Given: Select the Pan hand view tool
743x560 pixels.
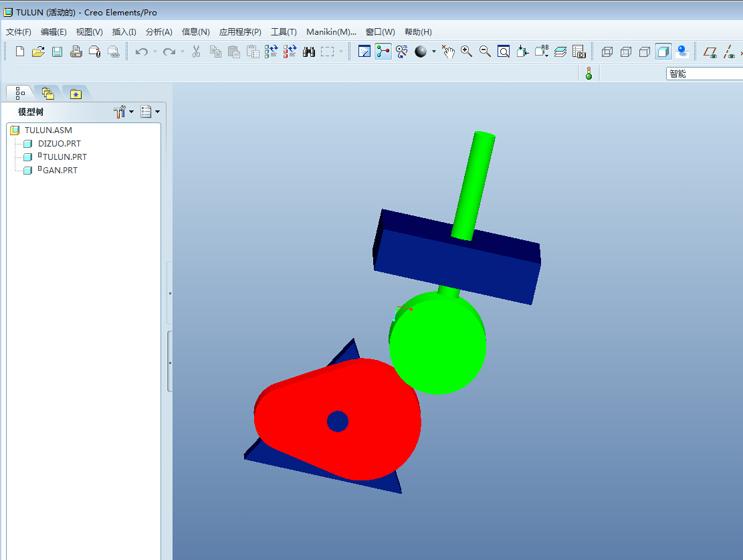Looking at the screenshot, I should (448, 52).
